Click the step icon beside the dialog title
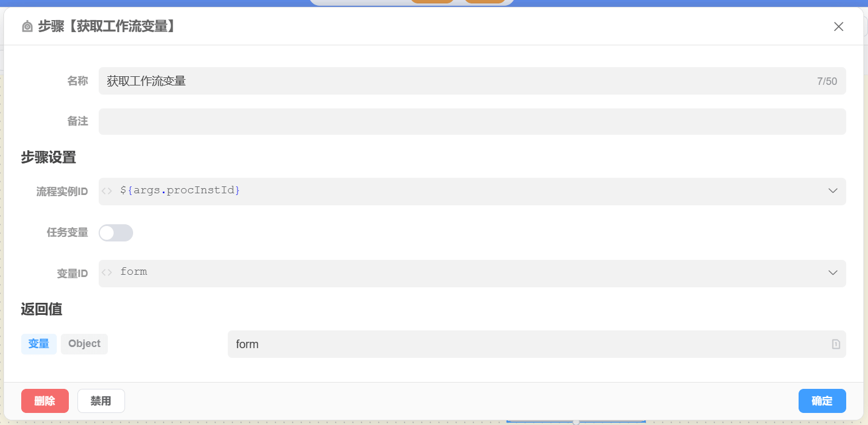This screenshot has height=425, width=868. (x=27, y=26)
